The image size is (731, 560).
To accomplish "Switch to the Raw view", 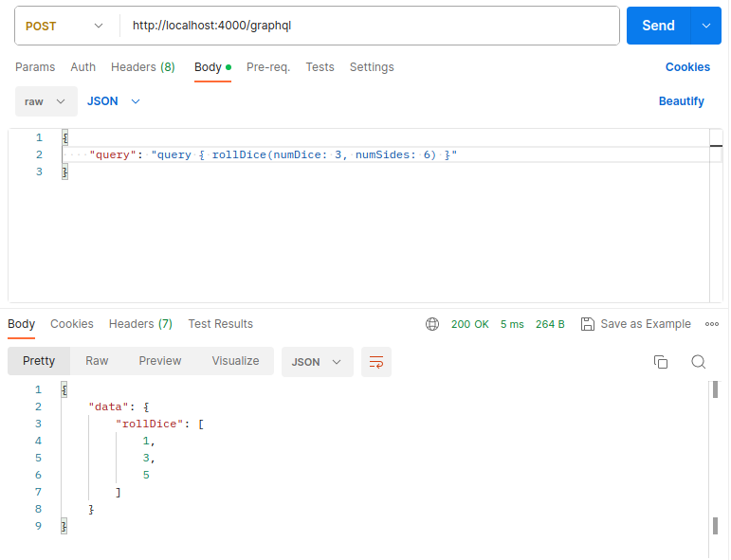I will 97,361.
